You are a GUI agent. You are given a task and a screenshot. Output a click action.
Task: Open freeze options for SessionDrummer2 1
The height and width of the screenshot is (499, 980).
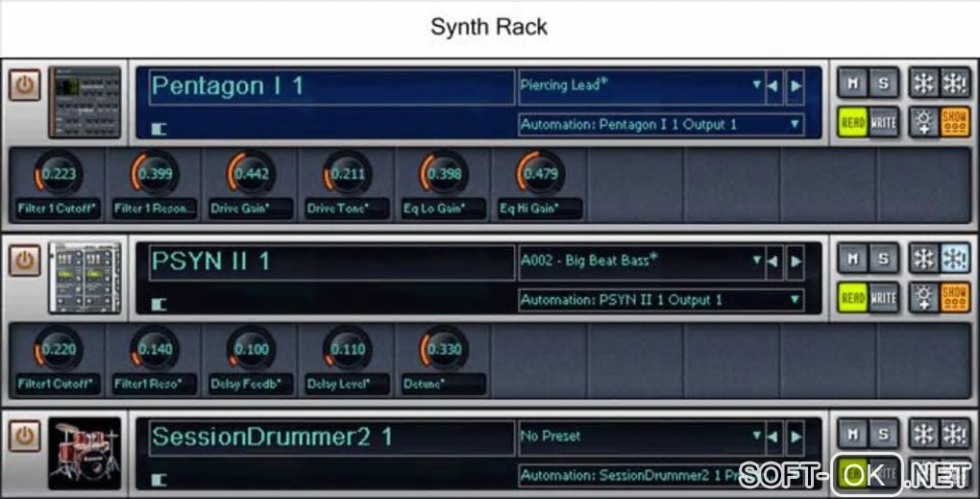click(955, 434)
